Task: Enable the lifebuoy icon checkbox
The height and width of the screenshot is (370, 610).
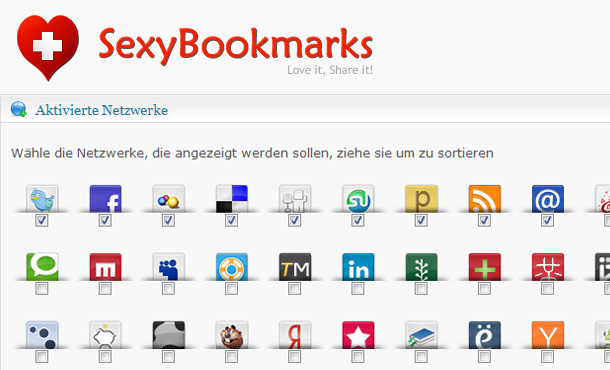Action: pos(231,289)
